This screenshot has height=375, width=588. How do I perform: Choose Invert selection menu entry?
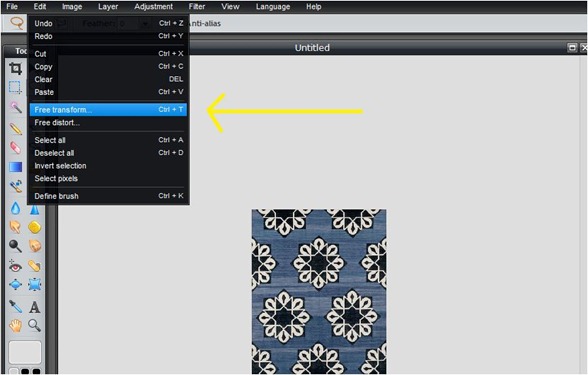pos(108,165)
